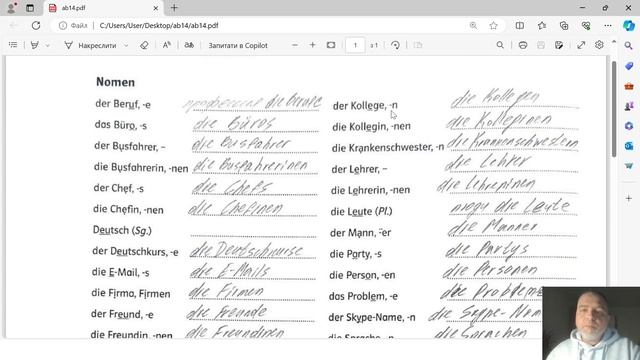Expand the draw tool options arrow
The width and height of the screenshot is (640, 360).
point(126,45)
